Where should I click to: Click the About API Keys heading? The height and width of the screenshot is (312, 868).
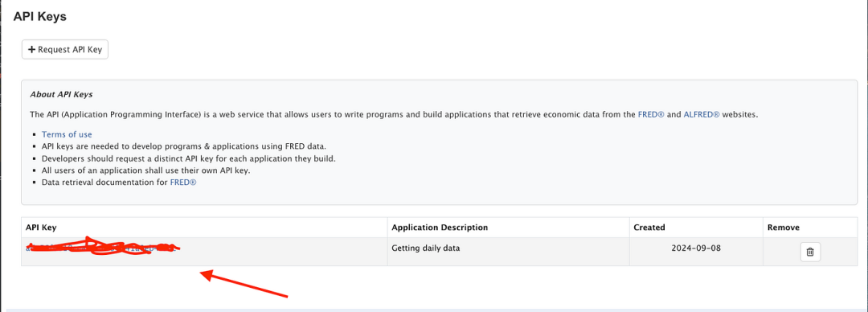point(61,94)
